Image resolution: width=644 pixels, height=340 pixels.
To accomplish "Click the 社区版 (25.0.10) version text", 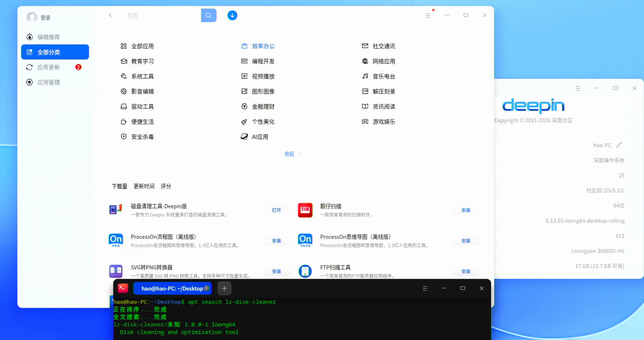I will (x=605, y=191).
